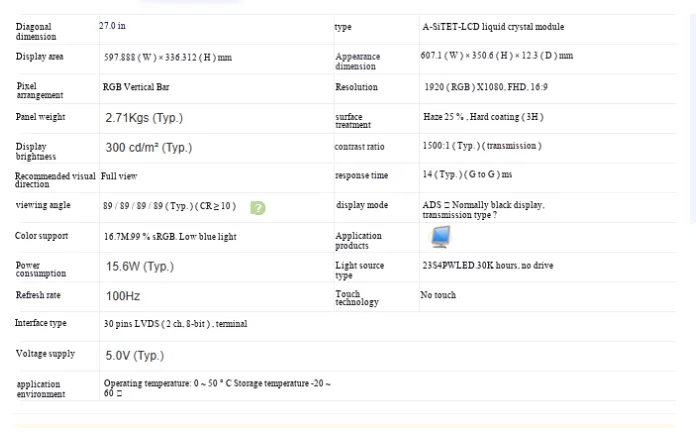Click the 1500:1 contrast ratio value
Image resolution: width=696 pixels, height=436 pixels.
point(482,146)
